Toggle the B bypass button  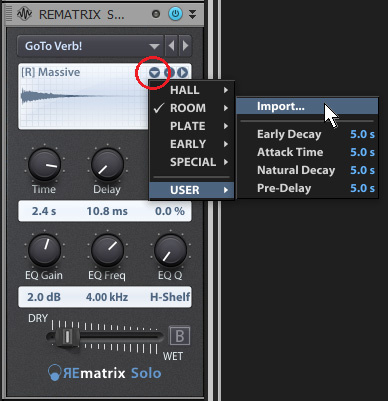click(180, 336)
